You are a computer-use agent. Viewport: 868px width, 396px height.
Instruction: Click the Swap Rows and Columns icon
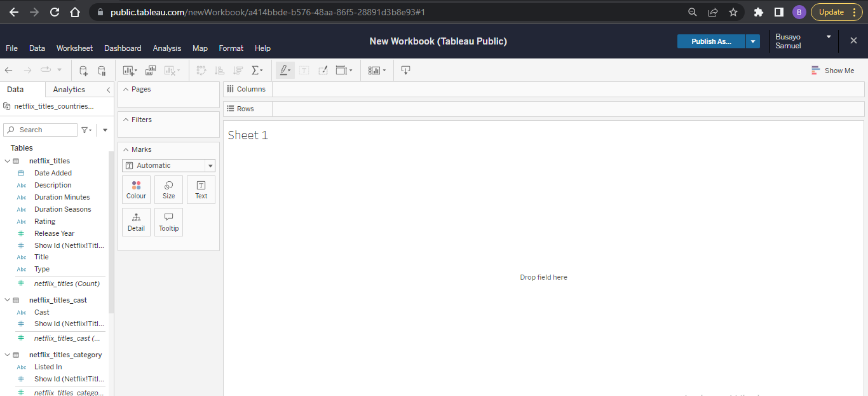point(201,71)
